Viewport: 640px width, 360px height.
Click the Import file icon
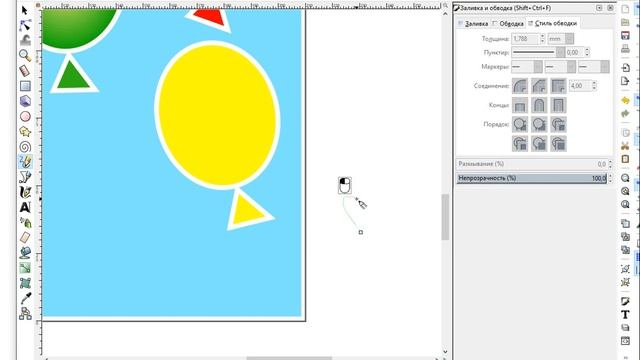pos(625,67)
